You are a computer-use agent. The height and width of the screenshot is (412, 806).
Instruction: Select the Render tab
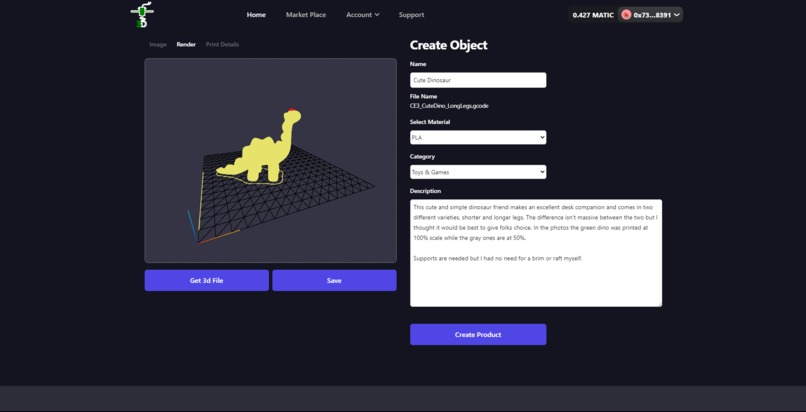coord(186,44)
